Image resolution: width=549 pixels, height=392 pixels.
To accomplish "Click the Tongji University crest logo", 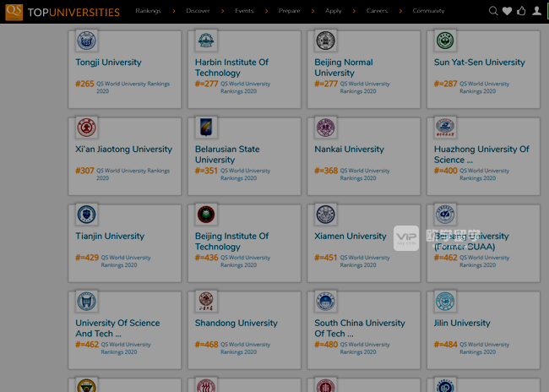I will click(x=86, y=41).
